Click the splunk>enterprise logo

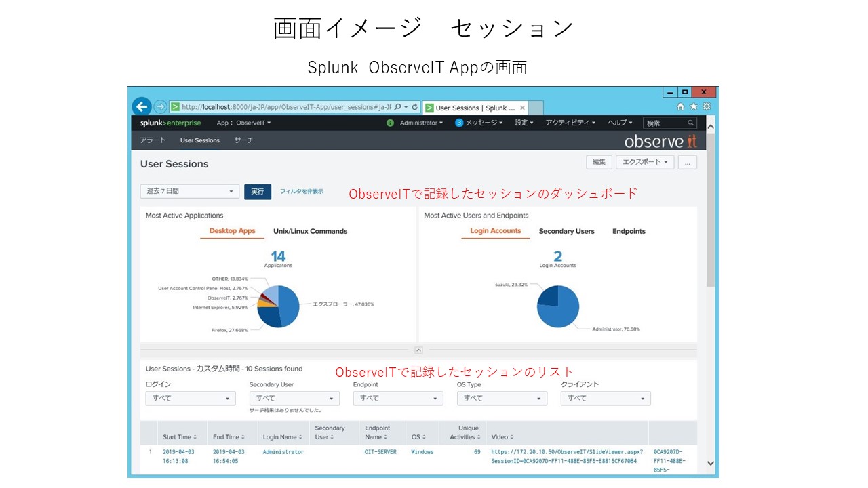170,123
